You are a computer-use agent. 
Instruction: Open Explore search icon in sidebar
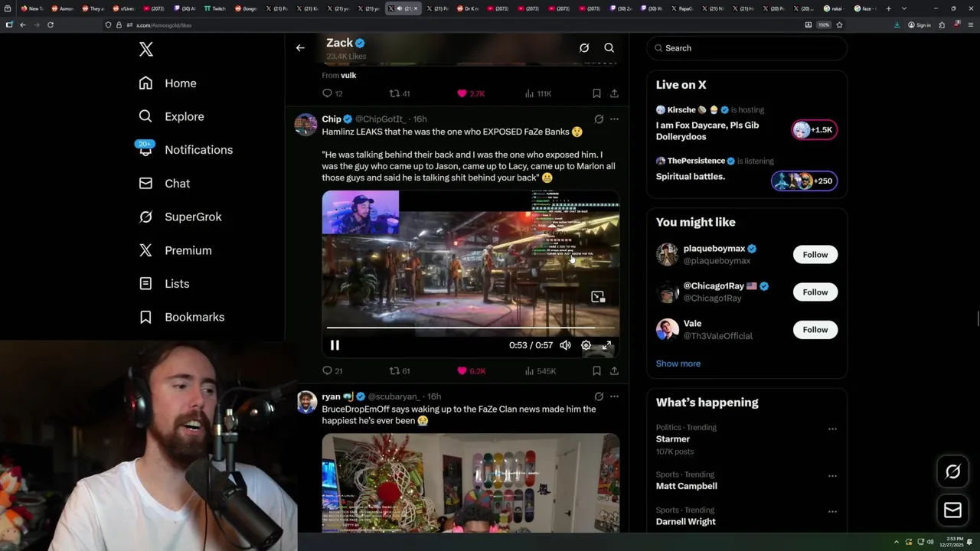(x=145, y=116)
